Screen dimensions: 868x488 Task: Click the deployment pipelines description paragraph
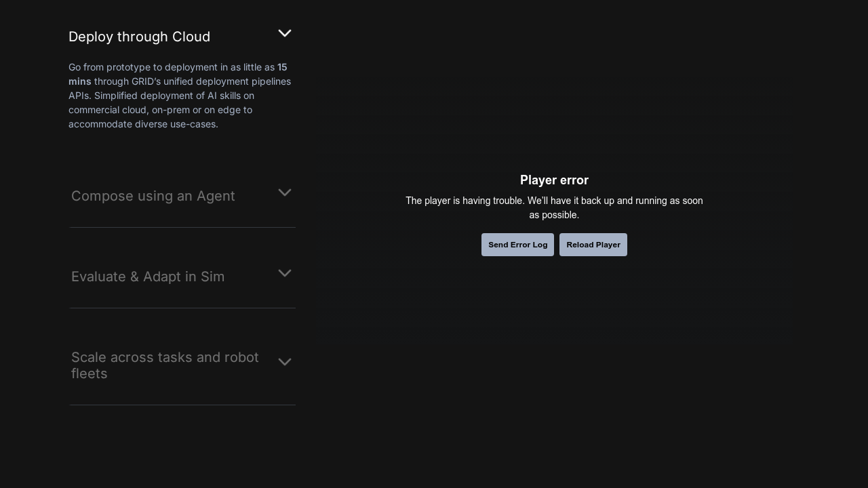[179, 96]
